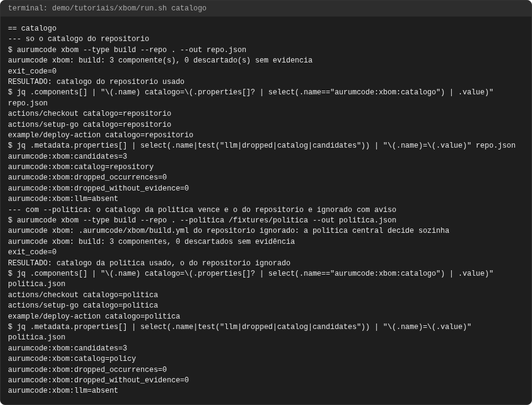Click 'actions/checkout catalogo=politica' output line
The height and width of the screenshot is (405, 532).
point(83,295)
